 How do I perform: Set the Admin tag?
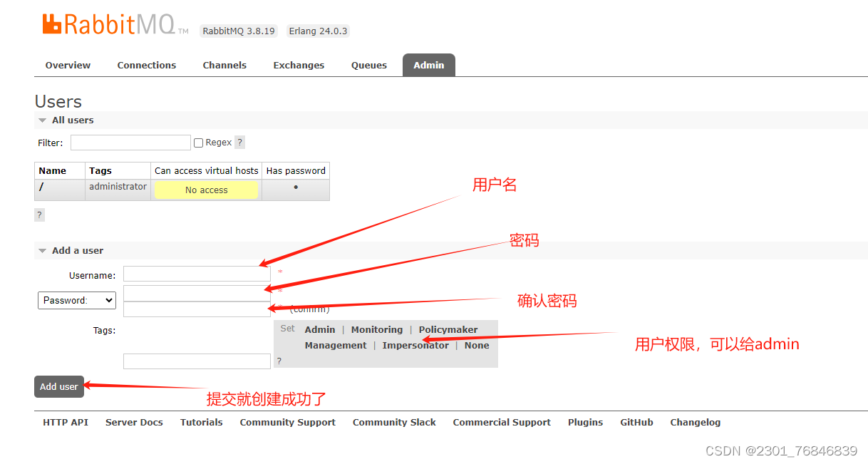click(x=320, y=329)
